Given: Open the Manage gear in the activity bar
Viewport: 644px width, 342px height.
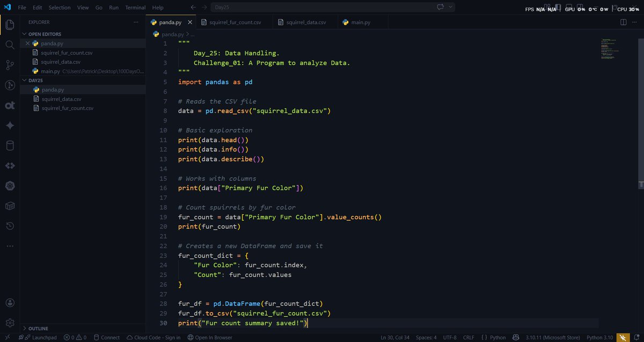Looking at the screenshot, I should [x=10, y=323].
